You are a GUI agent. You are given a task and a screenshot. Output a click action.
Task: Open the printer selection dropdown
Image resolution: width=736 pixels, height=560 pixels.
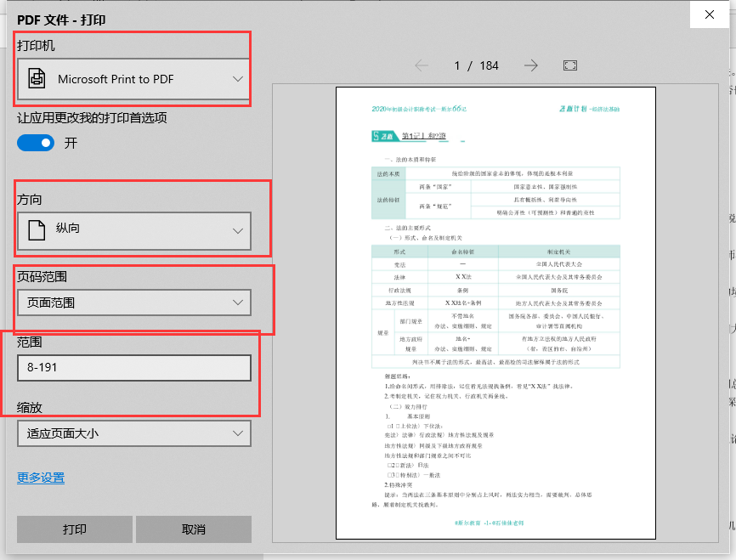coord(132,77)
